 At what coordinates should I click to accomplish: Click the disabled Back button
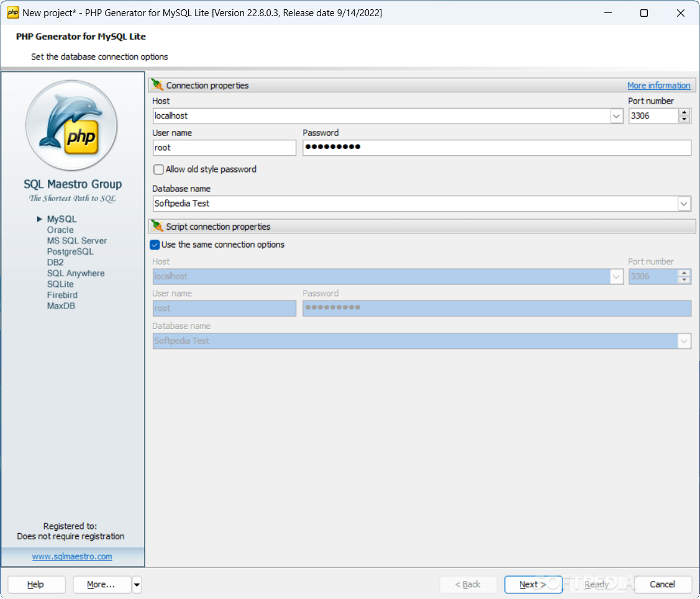tap(468, 584)
